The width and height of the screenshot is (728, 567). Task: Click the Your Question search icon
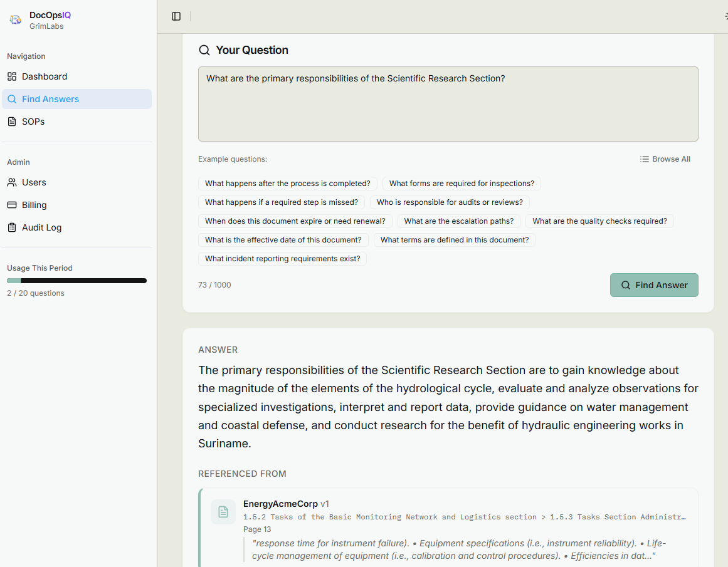pyautogui.click(x=204, y=50)
